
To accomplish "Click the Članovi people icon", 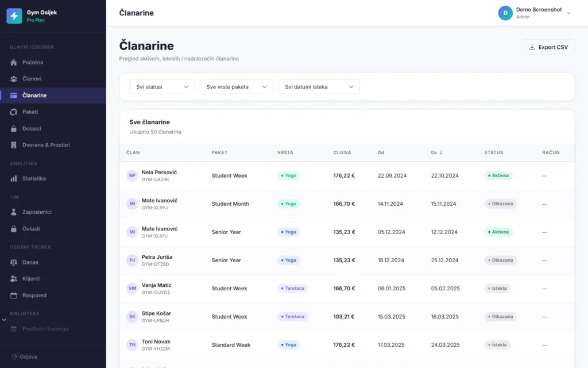I will [14, 79].
